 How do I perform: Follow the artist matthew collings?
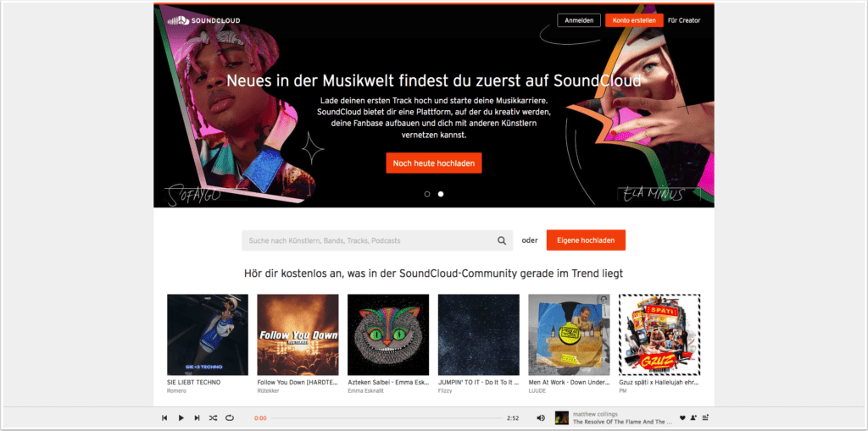[x=694, y=417]
